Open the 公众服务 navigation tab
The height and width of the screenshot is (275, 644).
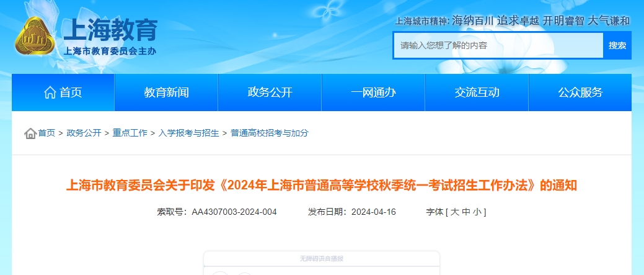point(580,92)
